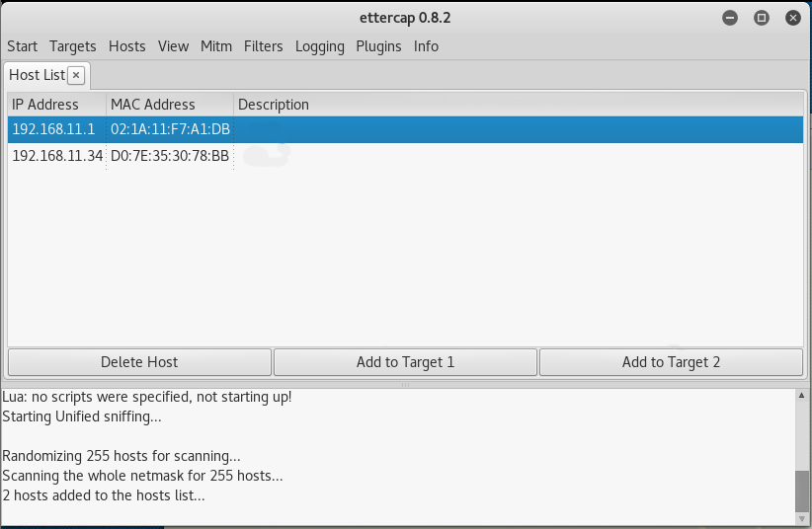
Task: Open the Logging menu
Action: click(319, 46)
